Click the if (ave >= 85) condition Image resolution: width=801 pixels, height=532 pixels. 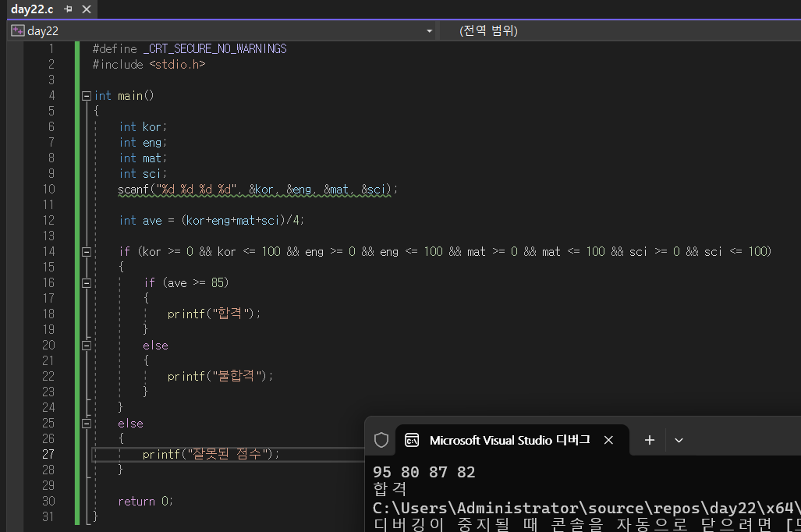coord(186,282)
